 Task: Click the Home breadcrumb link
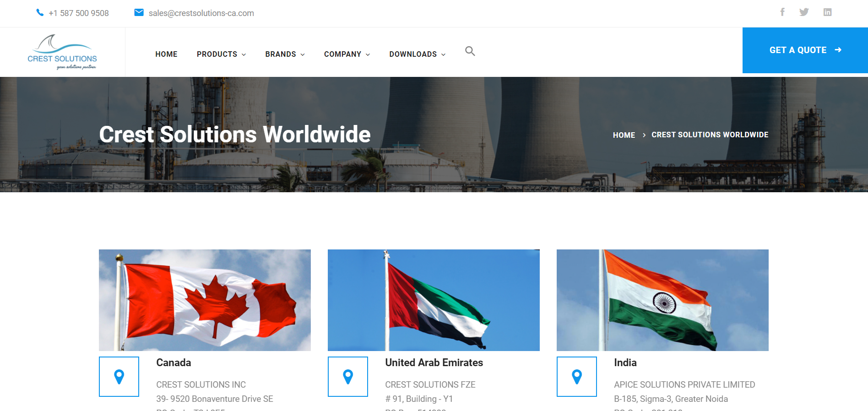624,135
